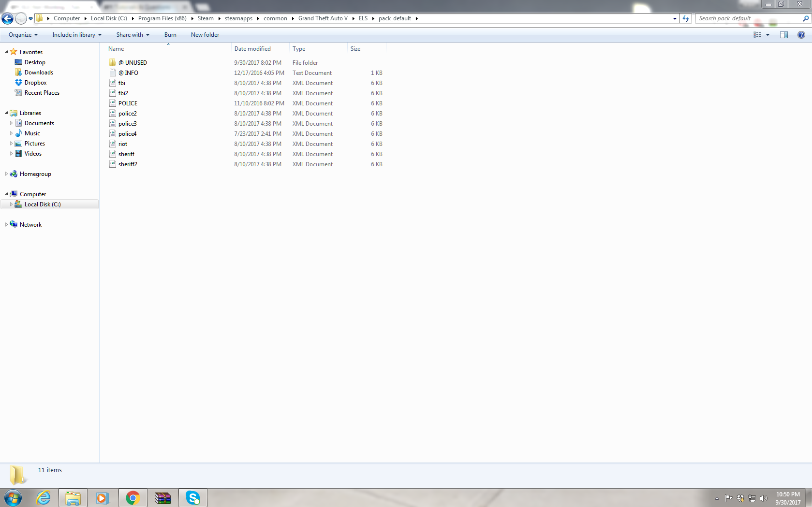
Task: Select the fbi XML file icon
Action: pyautogui.click(x=113, y=83)
